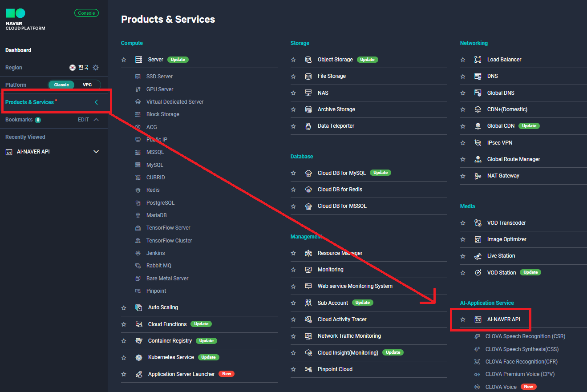Click the Region settings gear icon
Viewport: 587px width, 392px height.
tap(95, 68)
